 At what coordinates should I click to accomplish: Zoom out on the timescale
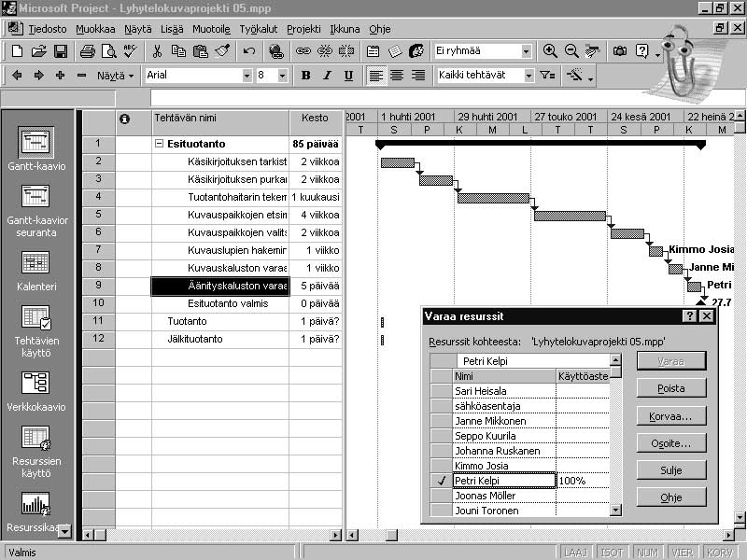pos(571,51)
